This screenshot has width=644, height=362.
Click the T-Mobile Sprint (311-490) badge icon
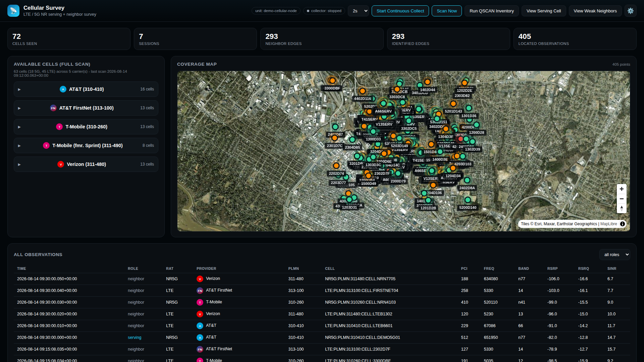coord(46,145)
